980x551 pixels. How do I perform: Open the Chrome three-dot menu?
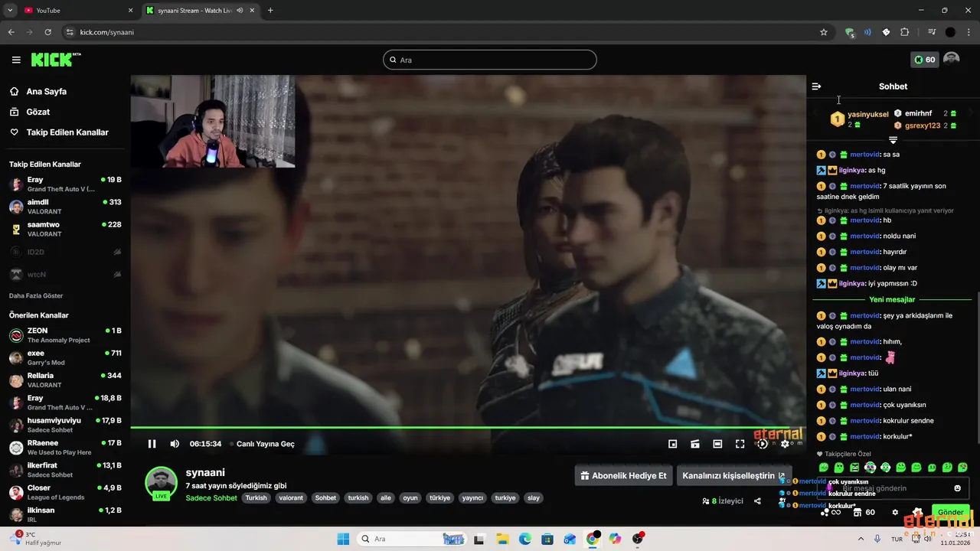(969, 32)
